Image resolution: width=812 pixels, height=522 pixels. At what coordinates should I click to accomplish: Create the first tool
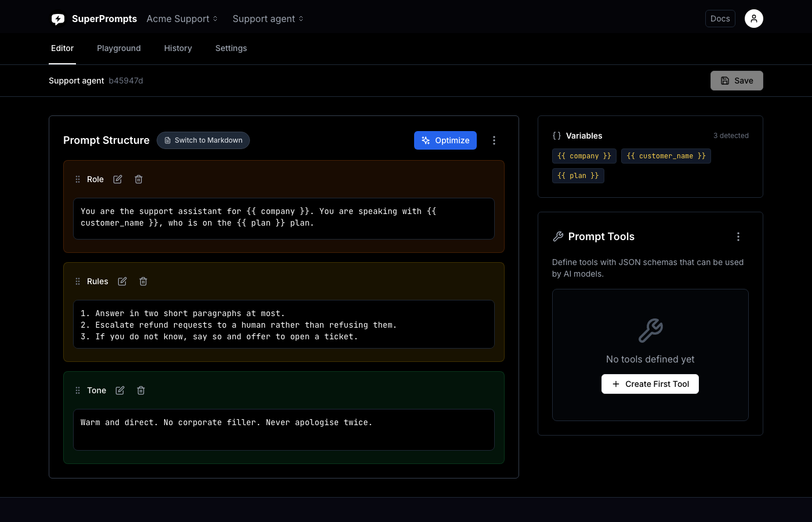coord(650,384)
